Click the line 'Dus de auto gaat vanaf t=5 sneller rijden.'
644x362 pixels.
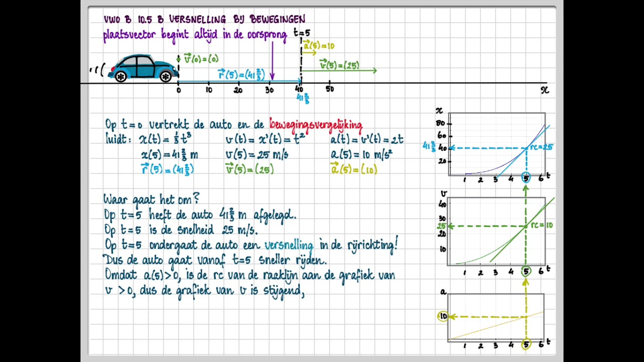215,260
